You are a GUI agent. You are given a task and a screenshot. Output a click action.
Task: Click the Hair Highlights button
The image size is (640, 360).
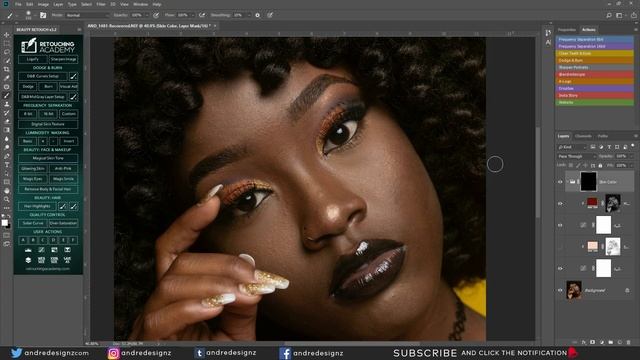pos(37,206)
